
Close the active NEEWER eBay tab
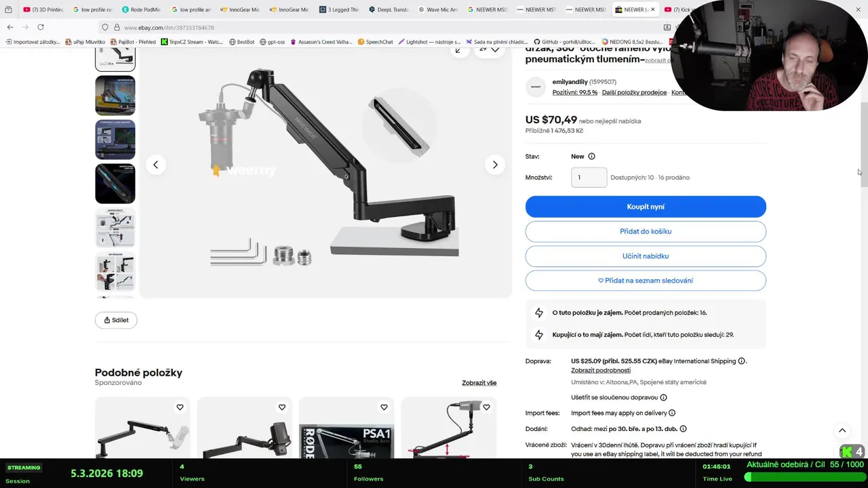(654, 9)
